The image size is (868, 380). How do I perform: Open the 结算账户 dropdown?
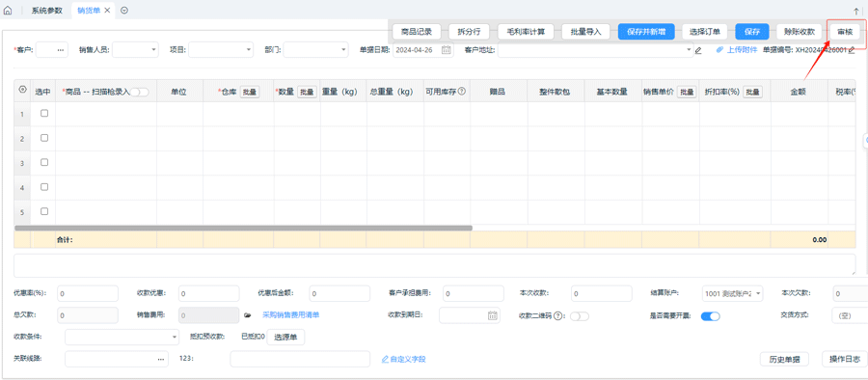tap(732, 293)
